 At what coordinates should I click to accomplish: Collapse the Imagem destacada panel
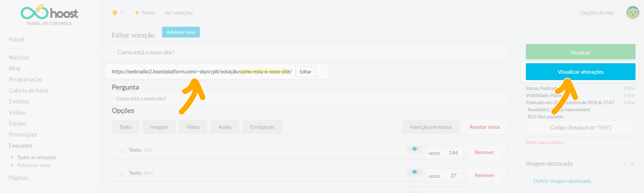624,164
